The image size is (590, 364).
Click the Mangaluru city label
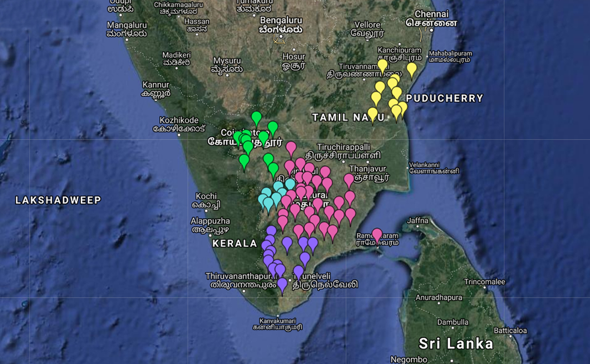127,29
